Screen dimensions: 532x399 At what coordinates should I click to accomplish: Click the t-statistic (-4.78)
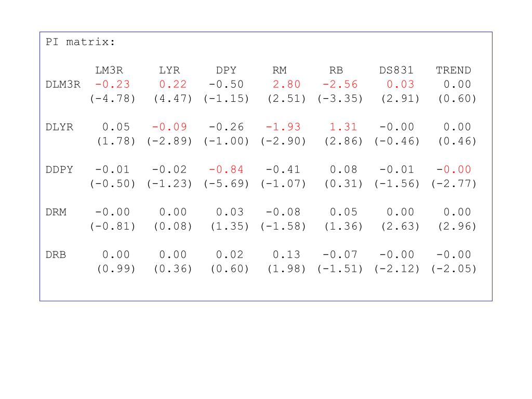pos(113,99)
